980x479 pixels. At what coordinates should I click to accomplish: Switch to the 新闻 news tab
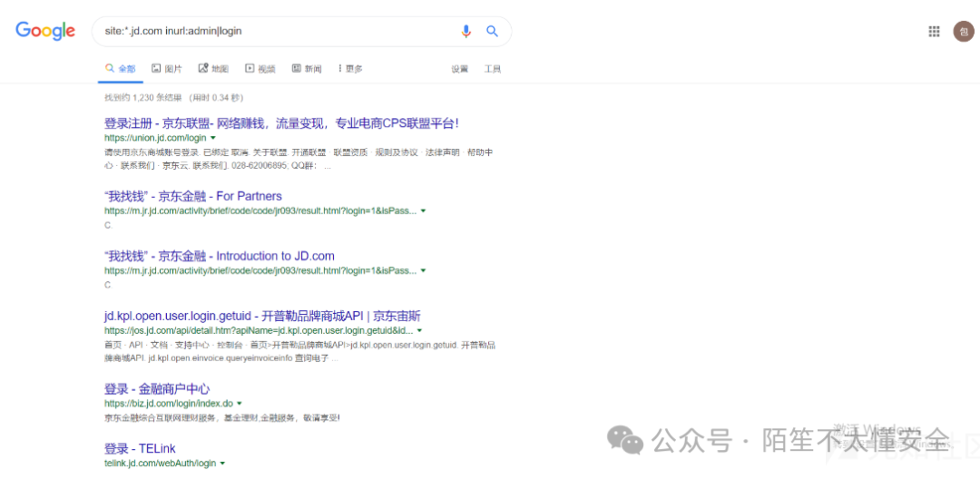307,69
